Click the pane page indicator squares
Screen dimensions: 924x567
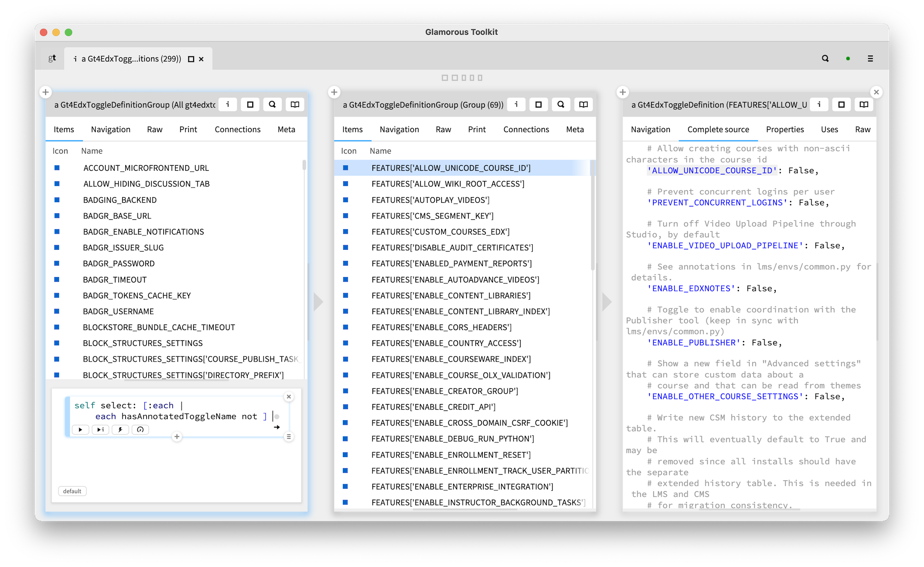pyautogui.click(x=462, y=78)
